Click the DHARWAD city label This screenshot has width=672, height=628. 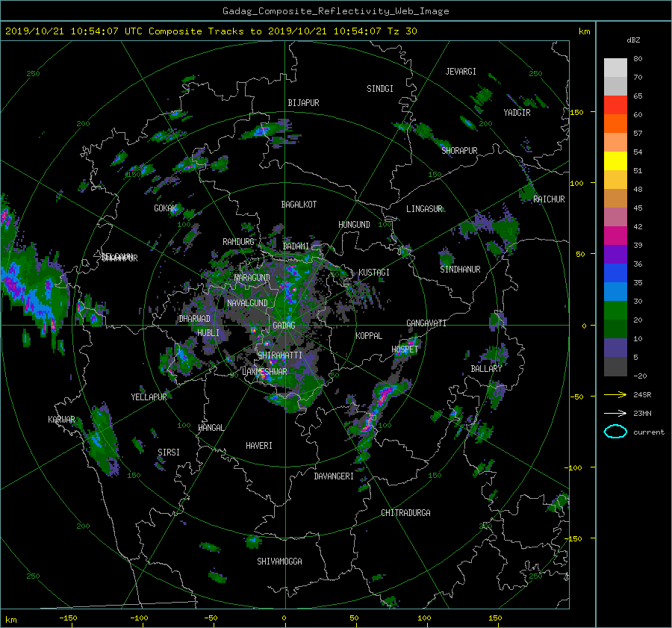tap(195, 319)
